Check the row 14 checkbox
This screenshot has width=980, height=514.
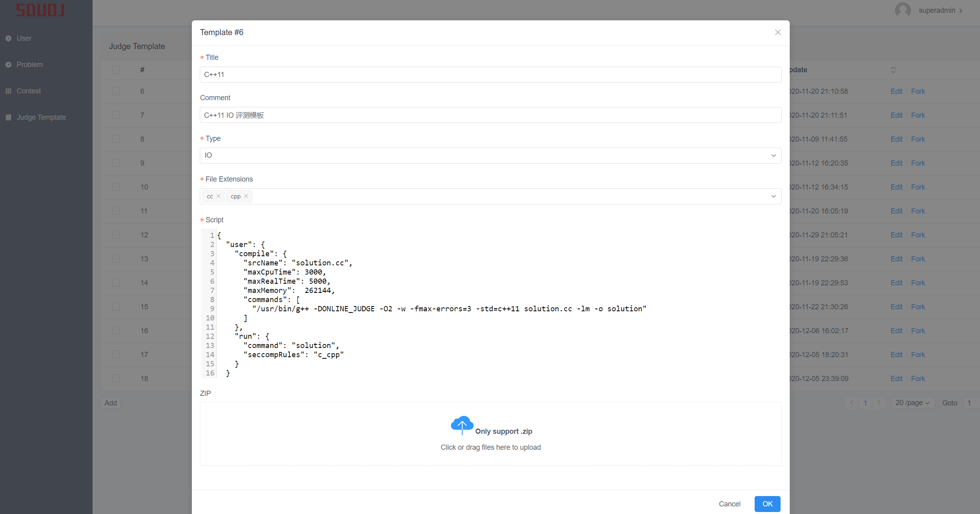tap(116, 283)
